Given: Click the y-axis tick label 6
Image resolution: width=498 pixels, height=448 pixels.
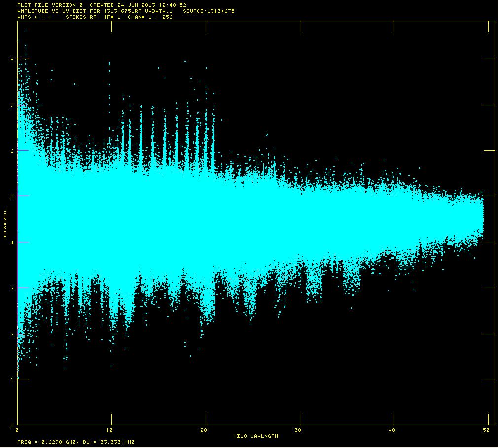Looking at the screenshot, I should 12,151.
